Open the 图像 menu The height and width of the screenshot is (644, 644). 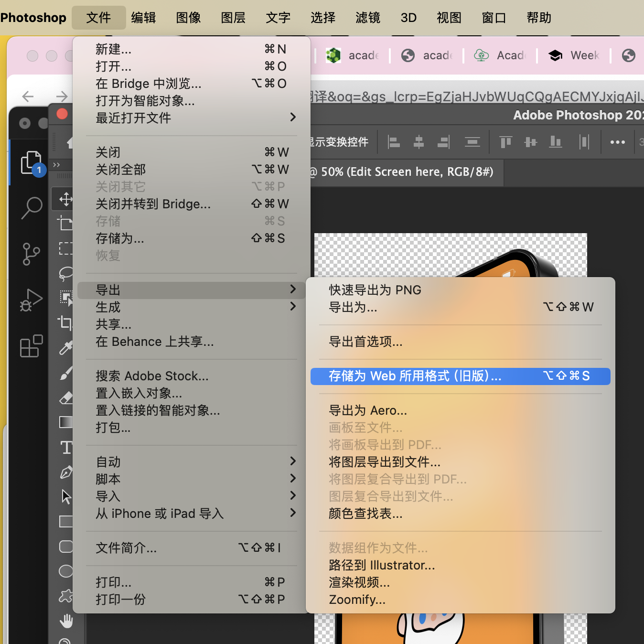[x=188, y=18]
